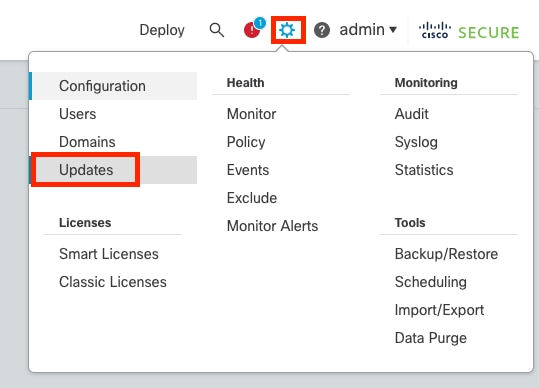Open the help question mark icon
Viewport: 539px width, 388px height.
pos(322,30)
